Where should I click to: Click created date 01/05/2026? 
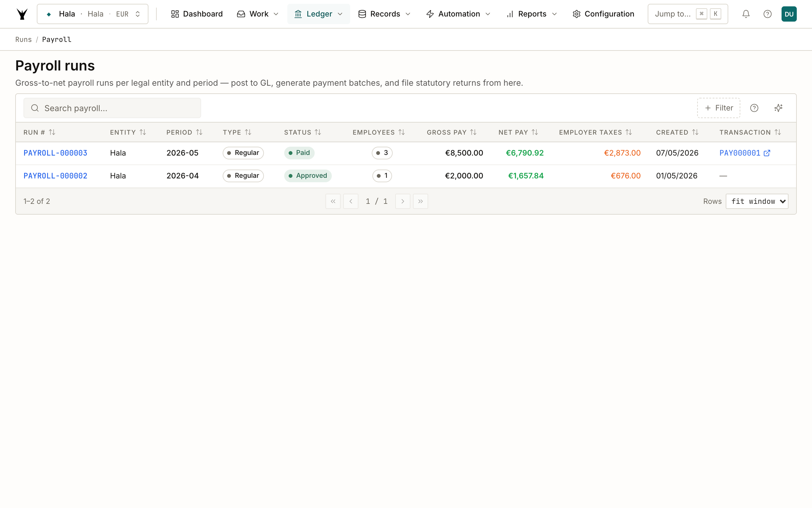tap(677, 176)
